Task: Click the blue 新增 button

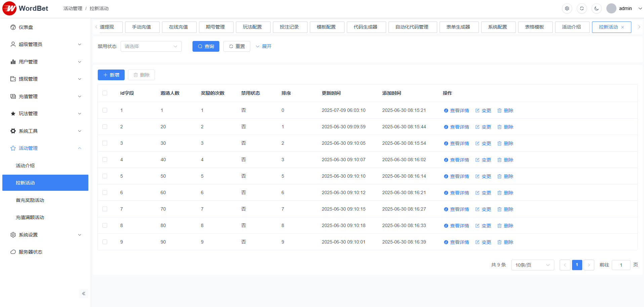Action: [111, 75]
